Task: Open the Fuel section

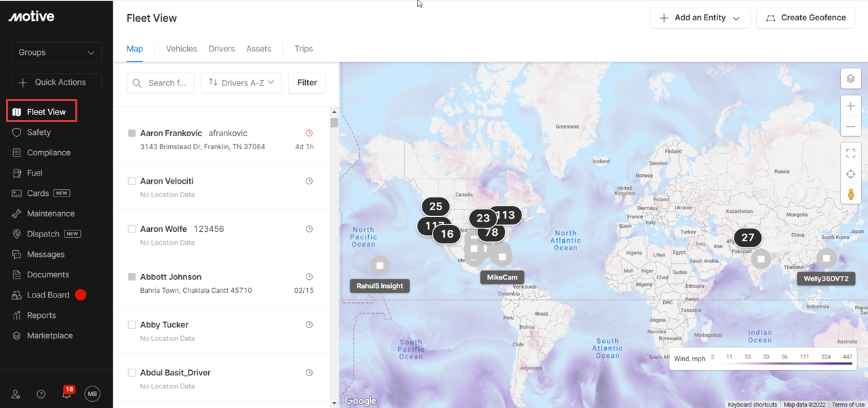Action: 35,173
